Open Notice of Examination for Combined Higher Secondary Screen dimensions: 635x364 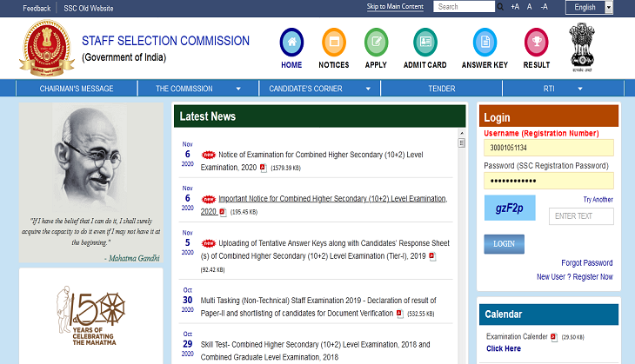coord(311,161)
